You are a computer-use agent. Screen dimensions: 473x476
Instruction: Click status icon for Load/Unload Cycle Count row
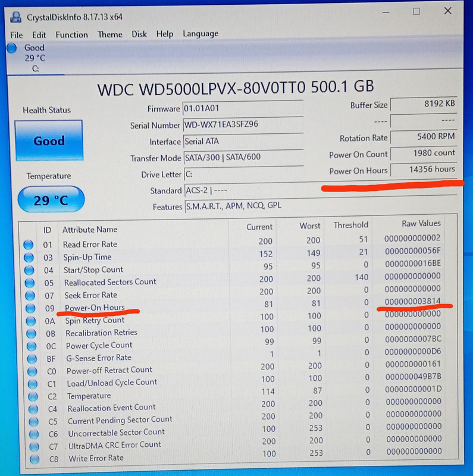[33, 384]
